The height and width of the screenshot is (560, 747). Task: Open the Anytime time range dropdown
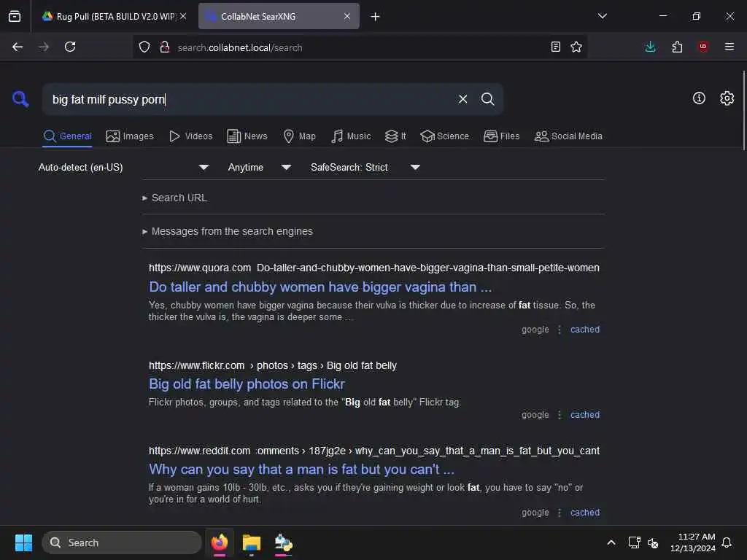point(259,167)
